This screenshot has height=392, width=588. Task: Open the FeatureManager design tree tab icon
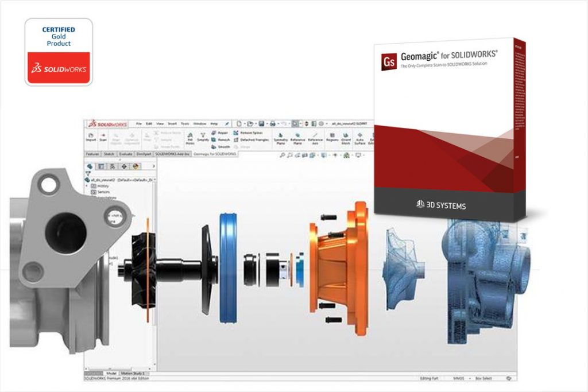(90, 166)
